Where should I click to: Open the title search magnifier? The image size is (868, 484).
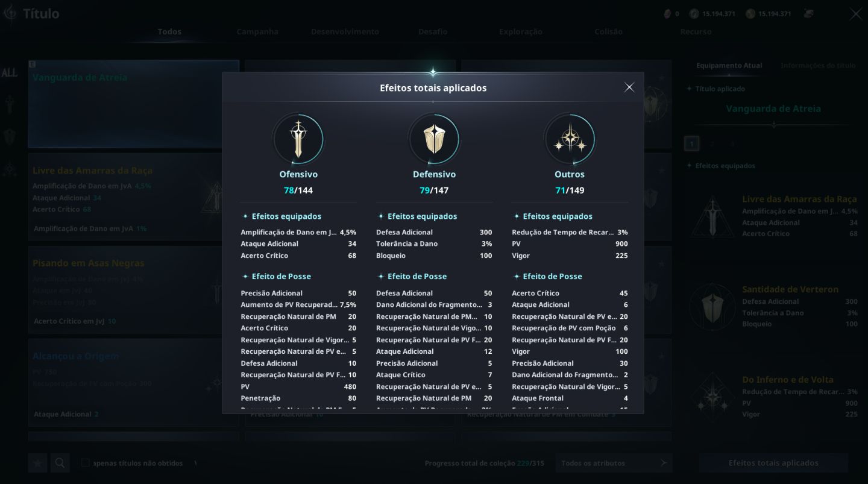60,463
